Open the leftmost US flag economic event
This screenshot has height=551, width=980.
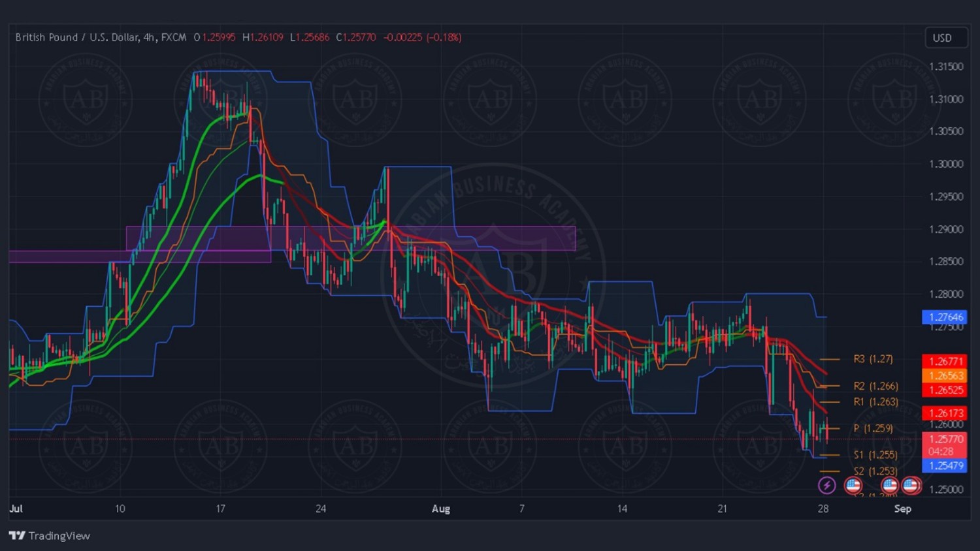[x=853, y=485]
